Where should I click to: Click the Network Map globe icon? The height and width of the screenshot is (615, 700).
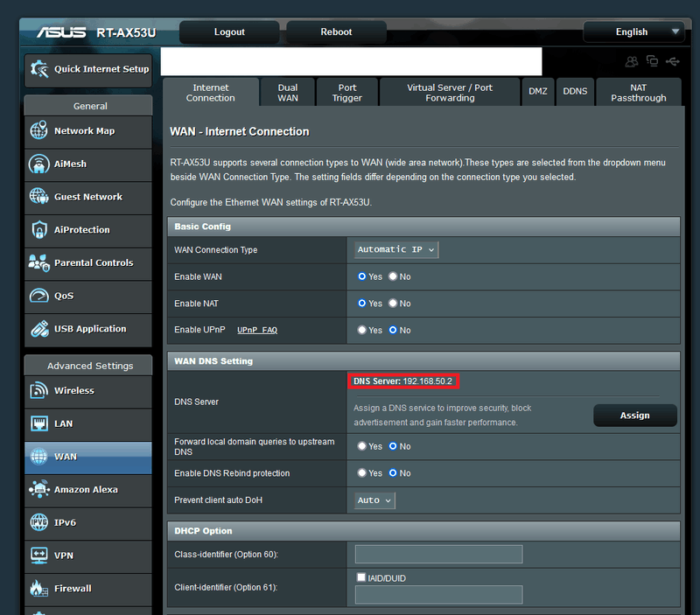[38, 130]
